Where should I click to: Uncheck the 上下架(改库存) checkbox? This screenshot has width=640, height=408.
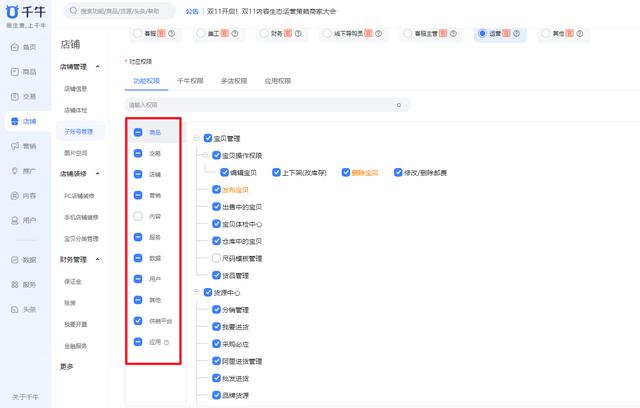(x=276, y=172)
